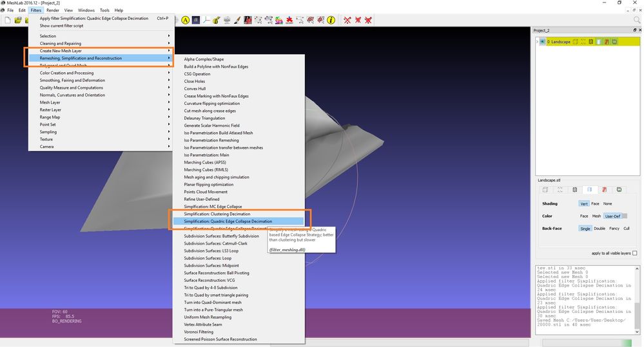Choose Screened Poisson Surface Reconstruction
This screenshot has height=347, width=644.
coord(239,340)
